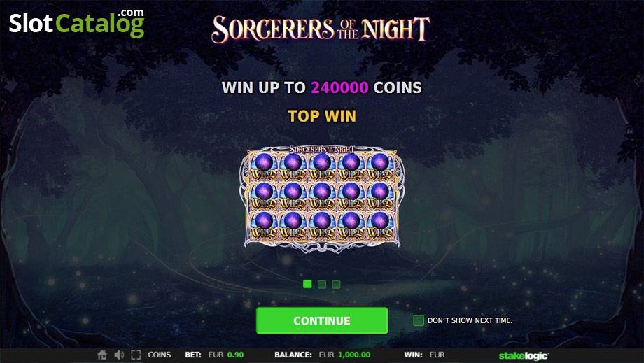The width and height of the screenshot is (644, 363).
Task: Click the wild-filled reels preview image
Action: point(322,199)
